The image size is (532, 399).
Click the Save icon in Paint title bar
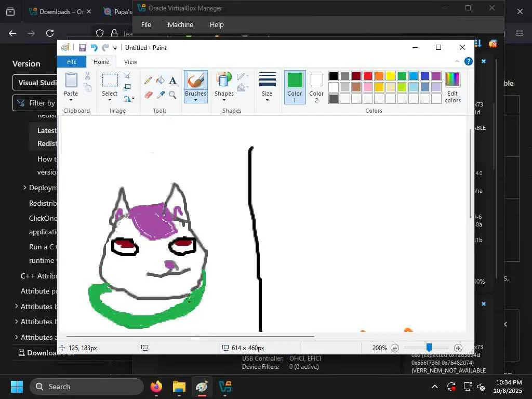tap(83, 48)
